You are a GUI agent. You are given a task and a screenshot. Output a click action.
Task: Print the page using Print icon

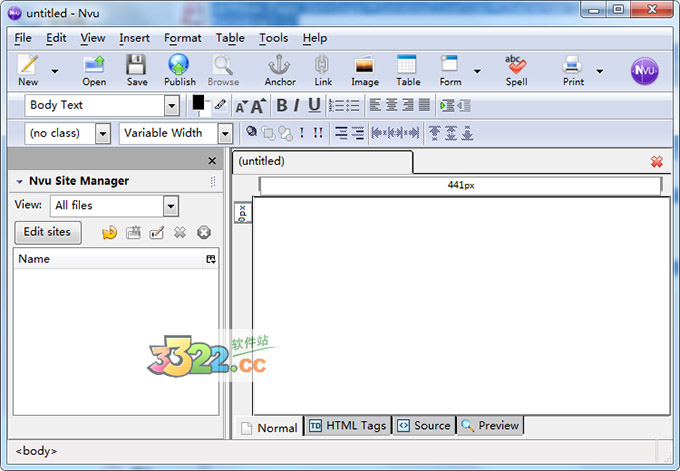coord(573,70)
